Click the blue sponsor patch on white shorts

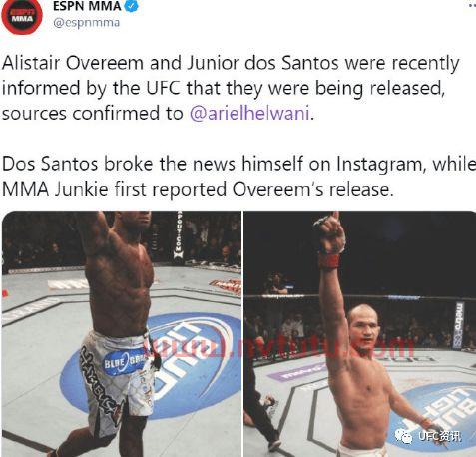pos(123,362)
